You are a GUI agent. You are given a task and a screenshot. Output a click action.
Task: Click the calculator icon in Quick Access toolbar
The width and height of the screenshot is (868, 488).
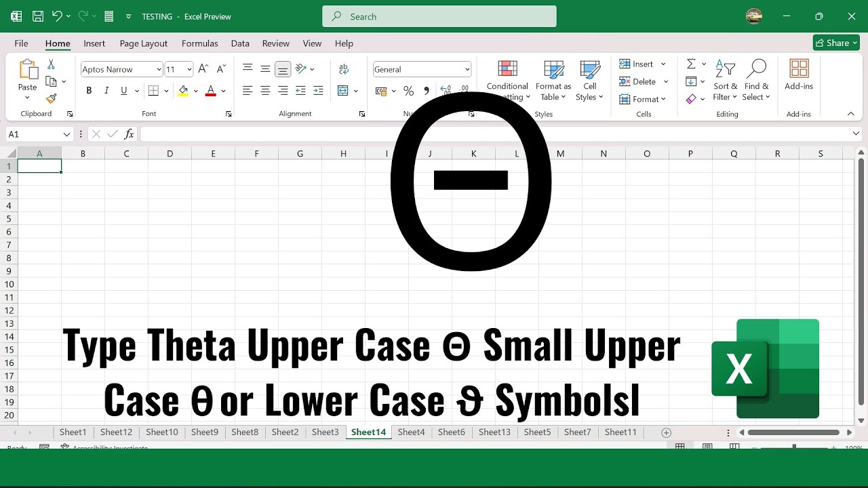[108, 16]
